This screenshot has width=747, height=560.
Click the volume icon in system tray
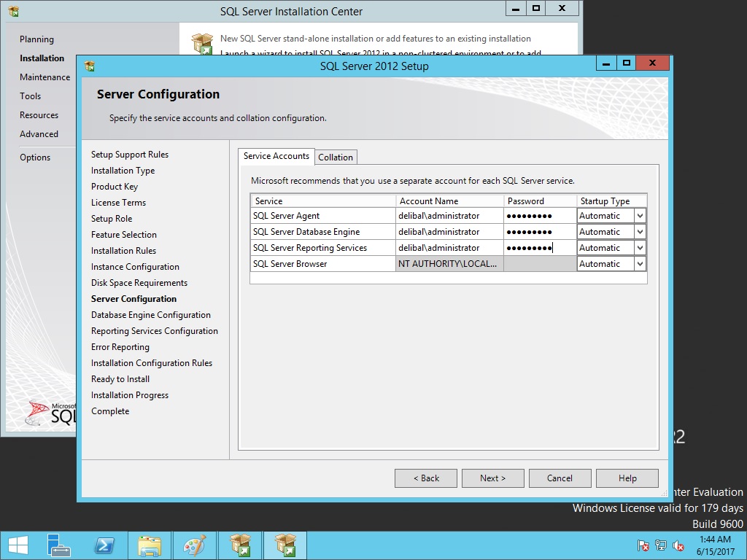678,545
